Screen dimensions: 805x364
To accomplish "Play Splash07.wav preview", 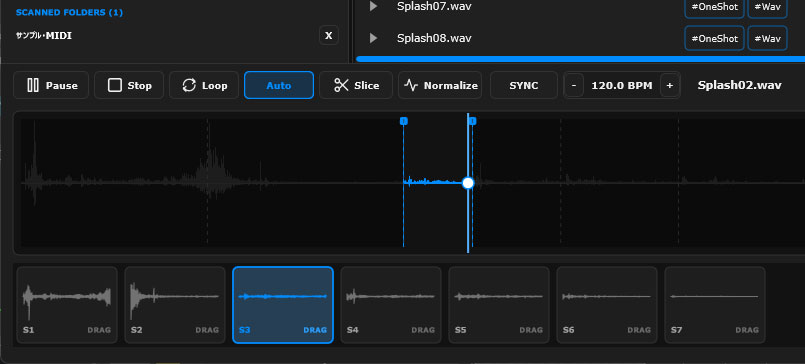I will click(x=374, y=6).
